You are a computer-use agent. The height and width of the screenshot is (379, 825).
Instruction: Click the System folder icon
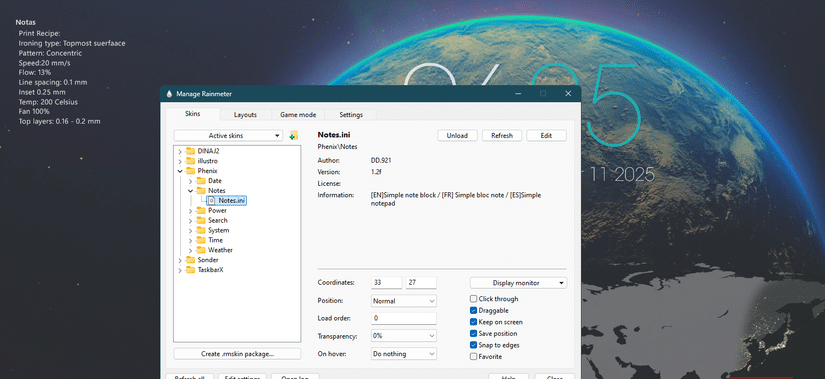tap(201, 230)
